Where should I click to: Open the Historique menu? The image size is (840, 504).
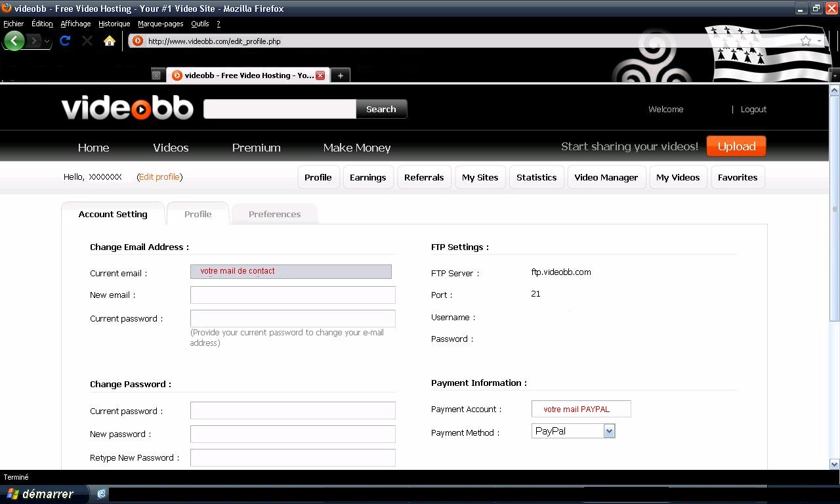pyautogui.click(x=114, y=24)
